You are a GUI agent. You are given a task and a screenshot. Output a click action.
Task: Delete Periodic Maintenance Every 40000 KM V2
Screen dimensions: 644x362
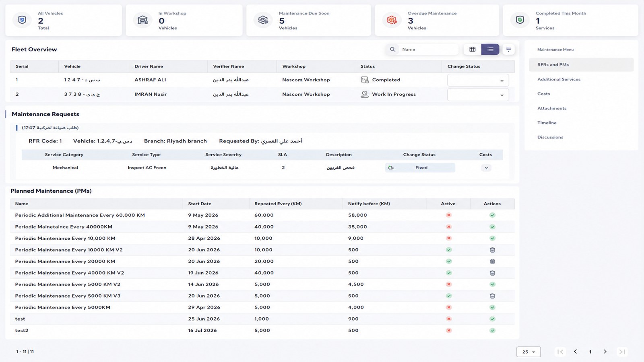pos(492,273)
